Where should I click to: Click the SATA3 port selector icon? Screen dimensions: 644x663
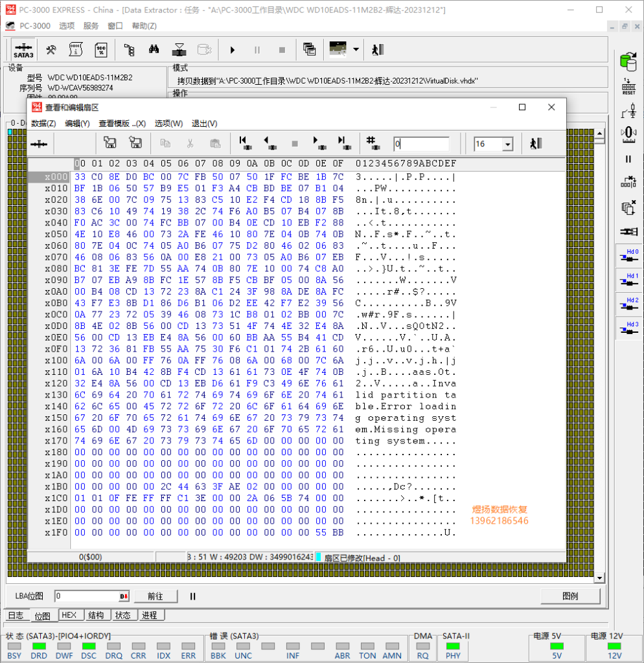pos(23,50)
